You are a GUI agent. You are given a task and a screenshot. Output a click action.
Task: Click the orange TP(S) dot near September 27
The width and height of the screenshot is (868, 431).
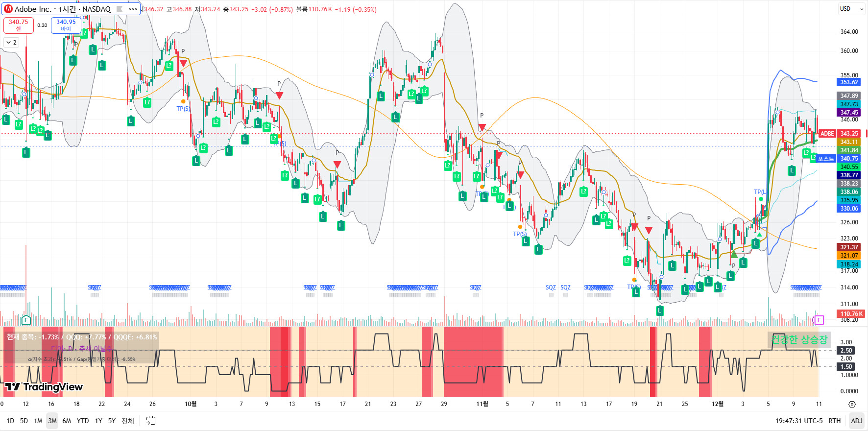(183, 101)
